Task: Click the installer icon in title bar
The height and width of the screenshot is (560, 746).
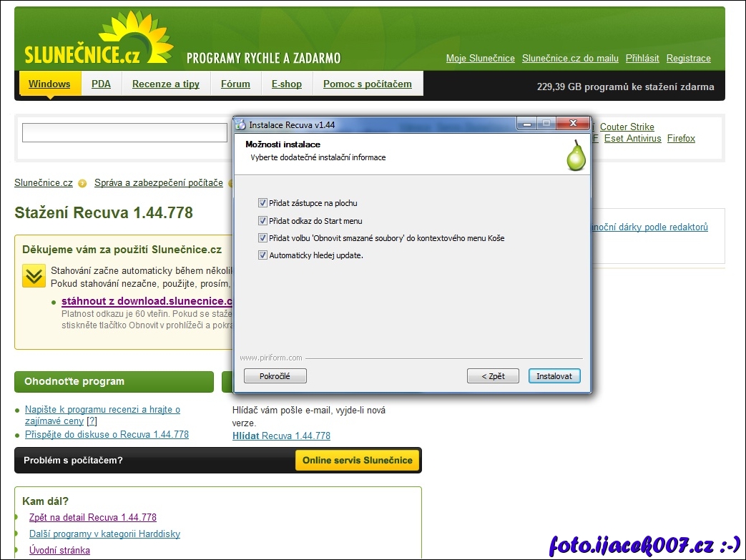Action: [x=241, y=124]
